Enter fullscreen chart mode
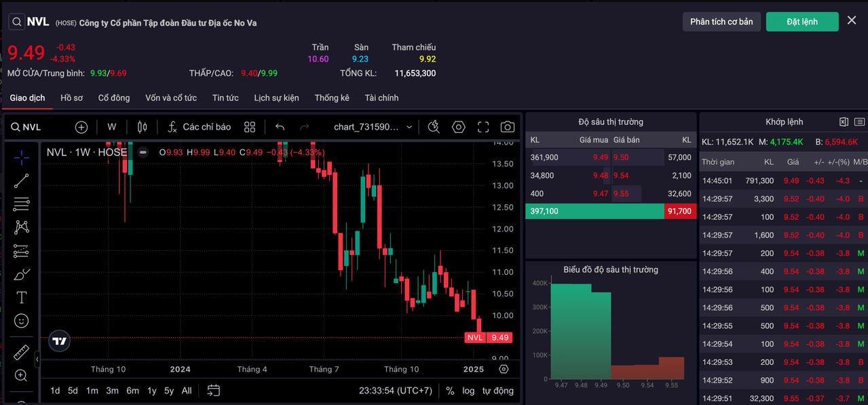868x405 pixels. point(483,127)
